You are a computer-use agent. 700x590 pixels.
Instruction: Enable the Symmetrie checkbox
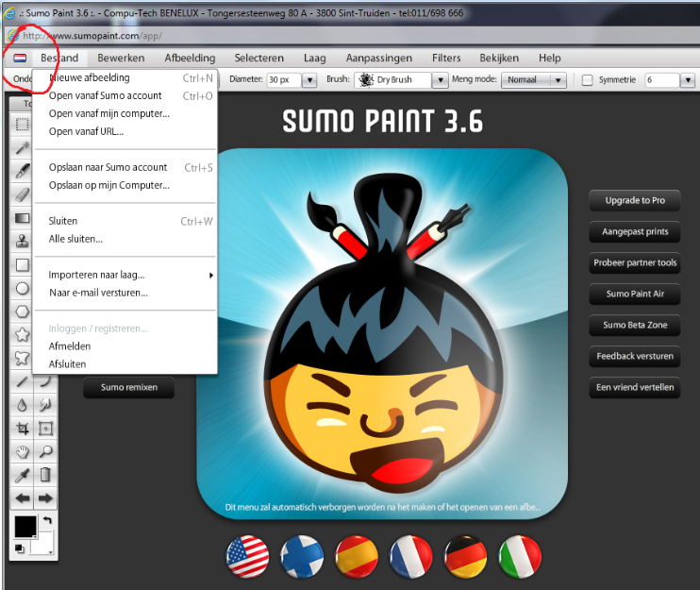(x=588, y=80)
